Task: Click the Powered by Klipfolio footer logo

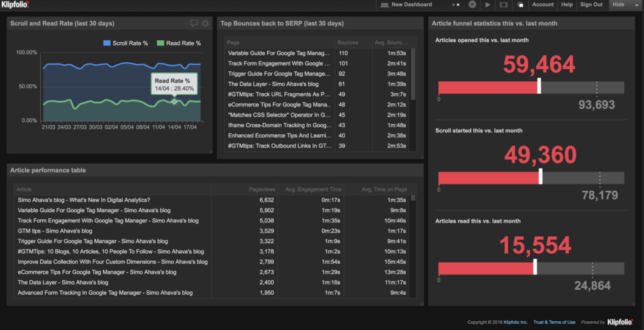Action: click(621, 322)
